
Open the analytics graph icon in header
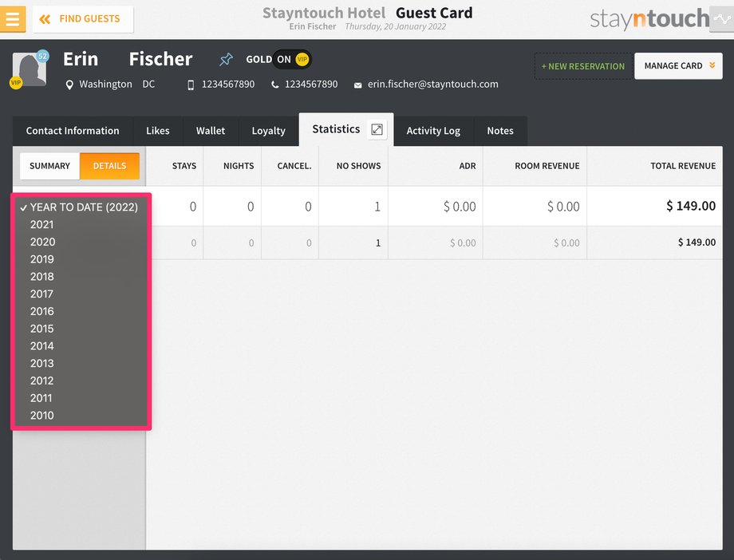tap(721, 19)
